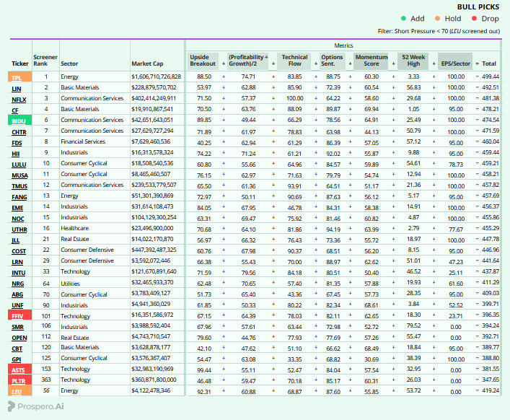This screenshot has height=420, width=510.
Task: Open the LIN ticker link
Action: 17,89
